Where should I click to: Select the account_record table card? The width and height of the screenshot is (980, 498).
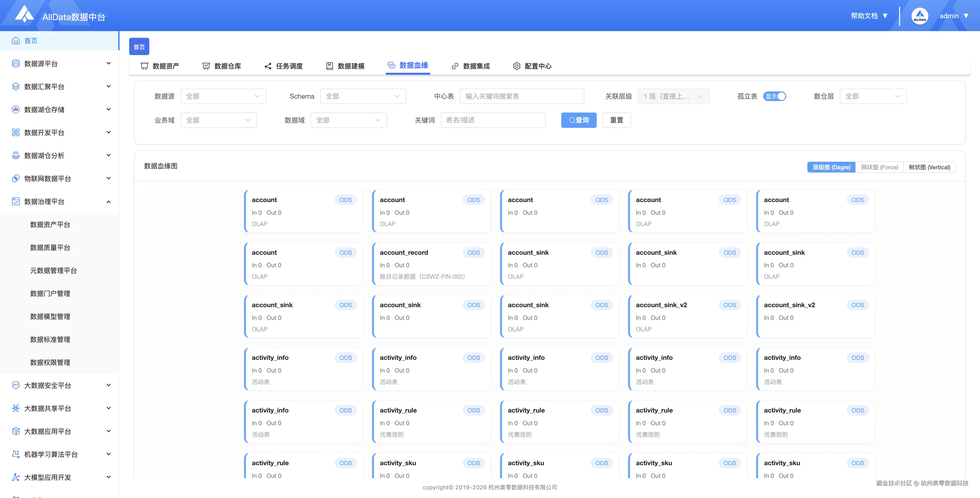[431, 264]
